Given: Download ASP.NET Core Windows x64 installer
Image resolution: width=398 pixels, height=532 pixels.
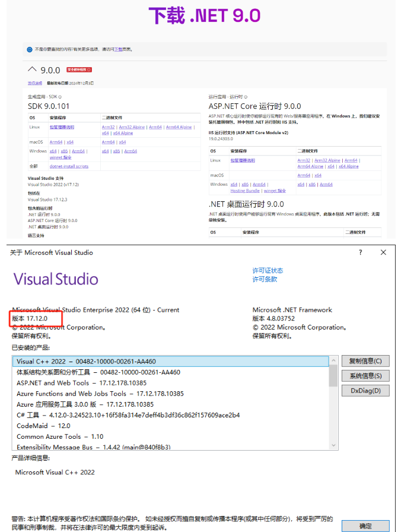Looking at the screenshot, I should (234, 184).
